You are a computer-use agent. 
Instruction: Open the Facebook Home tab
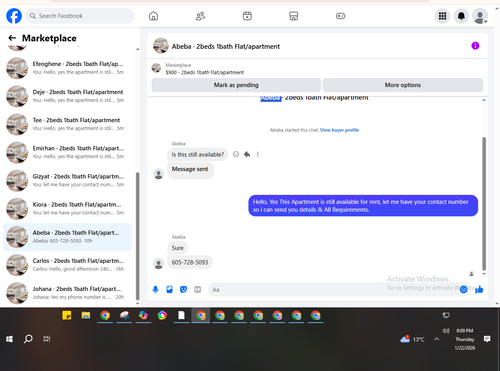153,16
